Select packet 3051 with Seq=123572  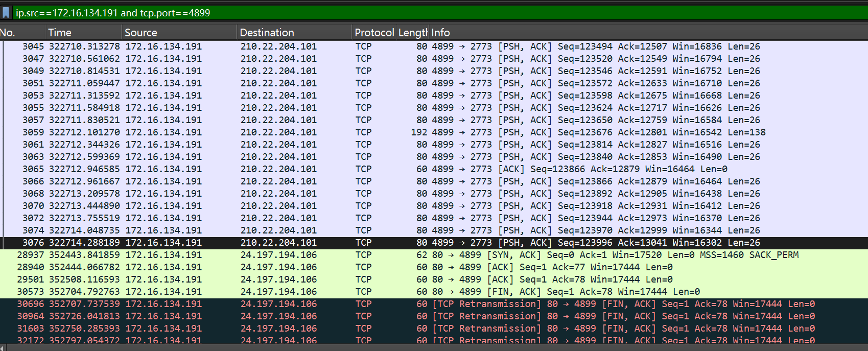click(x=434, y=83)
